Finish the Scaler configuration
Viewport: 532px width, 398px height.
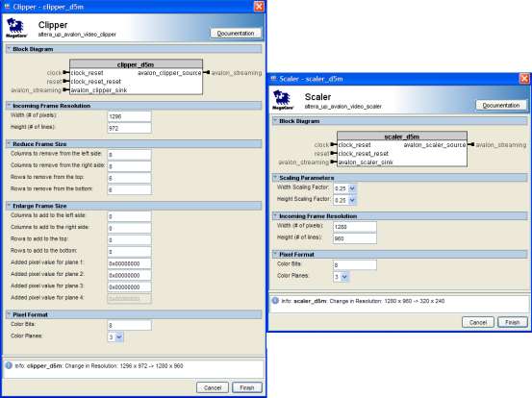pos(513,322)
